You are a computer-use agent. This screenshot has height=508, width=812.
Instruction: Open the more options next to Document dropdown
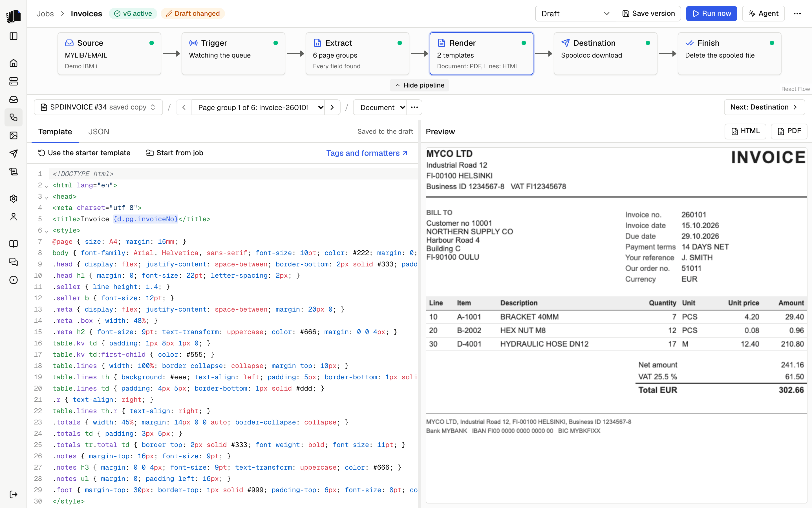[x=414, y=107]
